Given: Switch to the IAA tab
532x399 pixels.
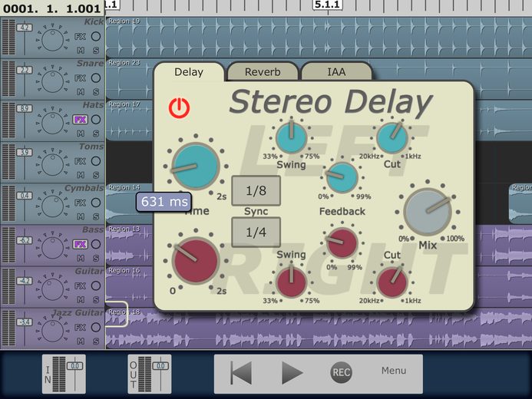Looking at the screenshot, I should (336, 72).
